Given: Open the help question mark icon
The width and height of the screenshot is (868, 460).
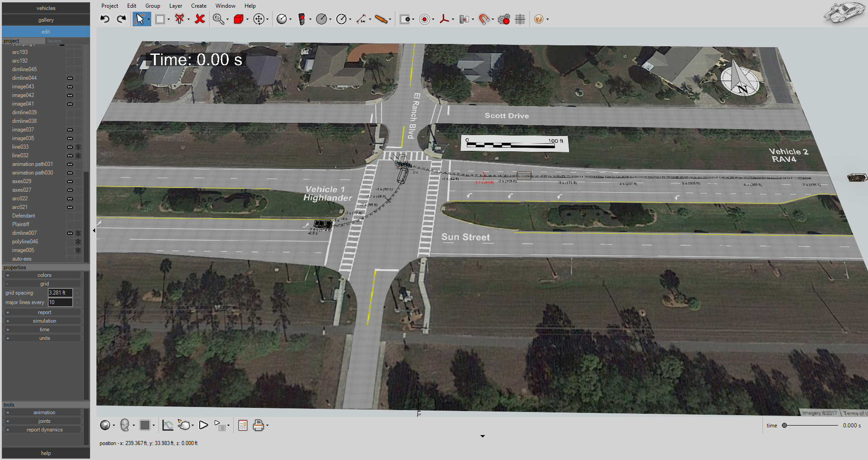Looking at the screenshot, I should (x=538, y=19).
